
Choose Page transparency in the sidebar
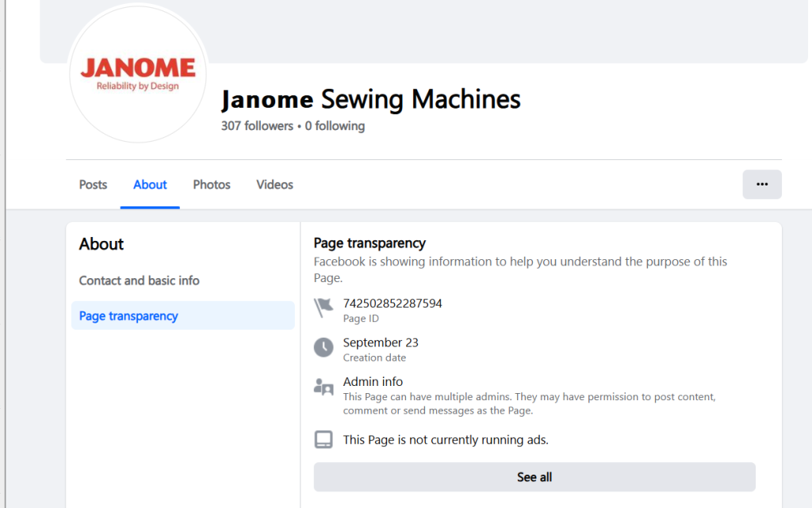pos(128,315)
